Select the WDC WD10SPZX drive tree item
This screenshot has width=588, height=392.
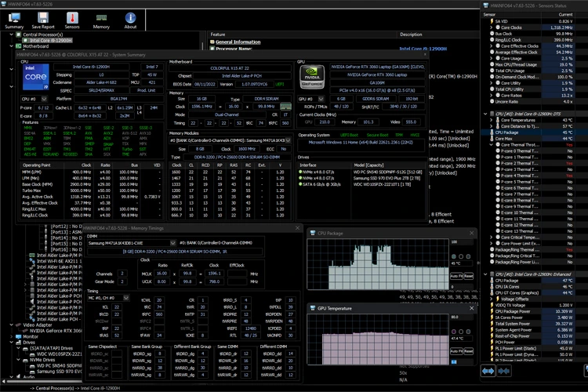click(59, 354)
